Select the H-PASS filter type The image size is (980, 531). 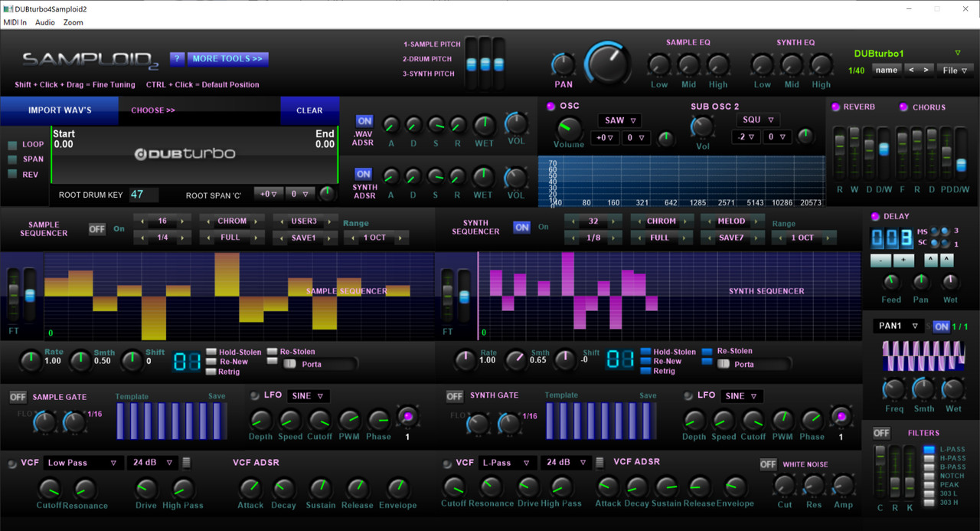[929, 458]
